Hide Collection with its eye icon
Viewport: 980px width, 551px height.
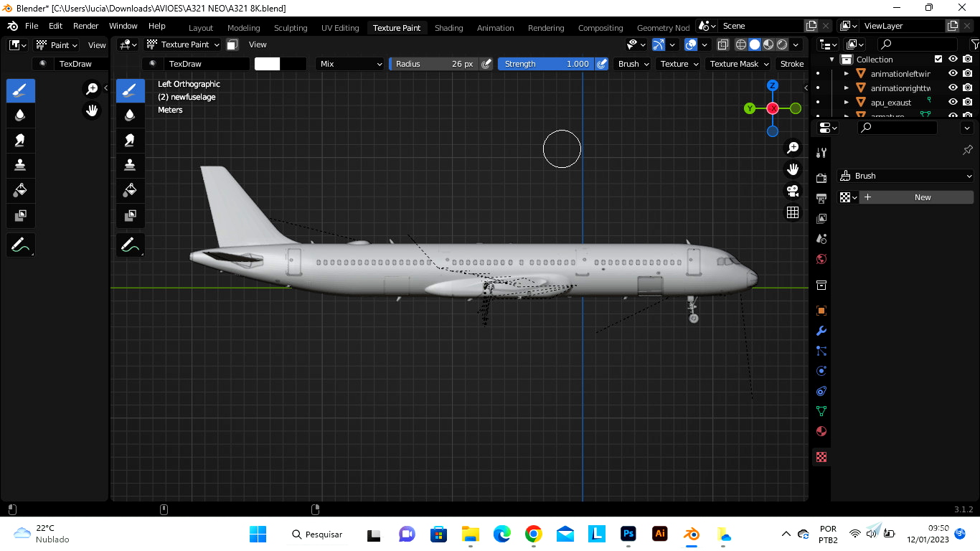[x=953, y=59]
